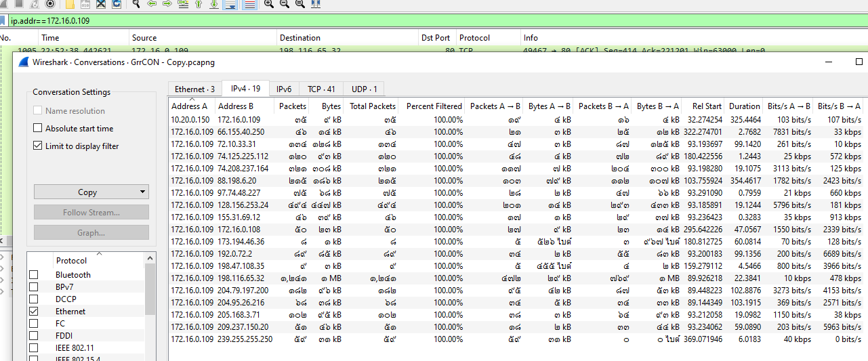Switch to the Ethernet · 3 tab
Screen dimensions: 868x361
(x=194, y=89)
